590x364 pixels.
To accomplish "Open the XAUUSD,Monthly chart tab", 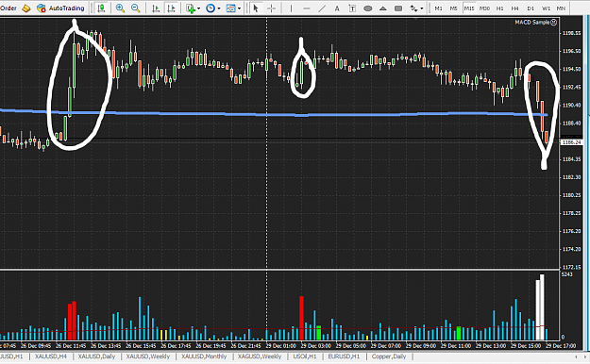I will coord(204,356).
